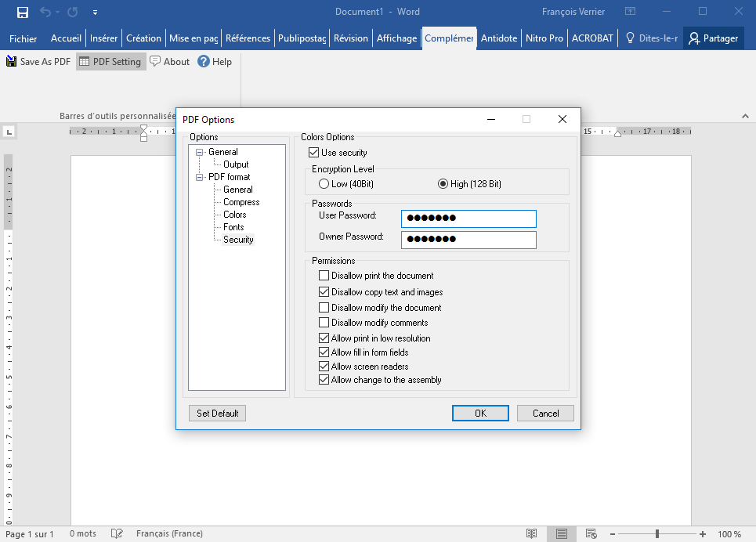The height and width of the screenshot is (542, 756).
Task: Confirm PDF options with OK button
Action: tap(480, 413)
